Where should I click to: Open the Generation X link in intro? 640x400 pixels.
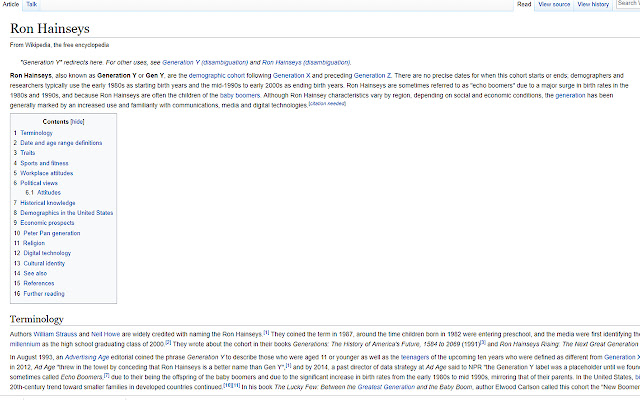pos(291,76)
